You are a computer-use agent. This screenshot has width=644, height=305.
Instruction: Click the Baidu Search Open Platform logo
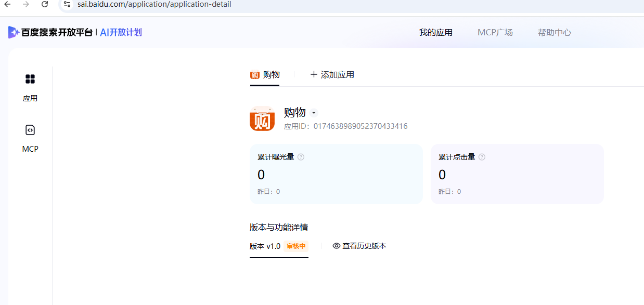(50, 32)
